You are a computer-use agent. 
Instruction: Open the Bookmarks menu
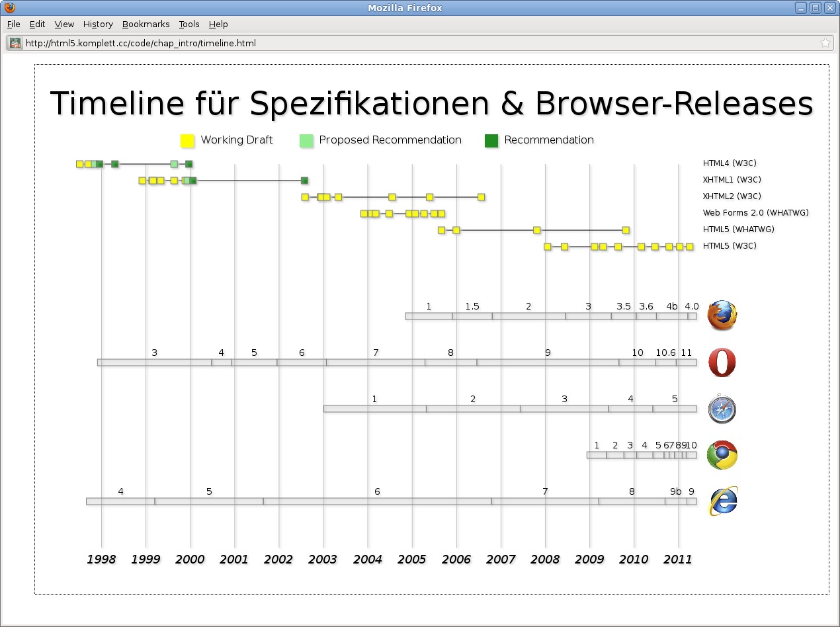point(146,24)
